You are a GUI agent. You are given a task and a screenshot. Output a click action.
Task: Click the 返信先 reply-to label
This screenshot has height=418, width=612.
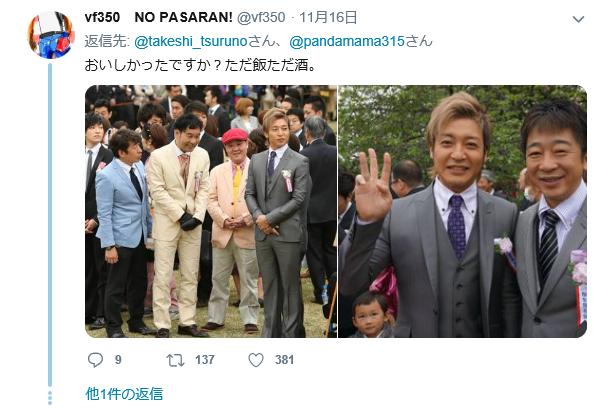pos(107,41)
